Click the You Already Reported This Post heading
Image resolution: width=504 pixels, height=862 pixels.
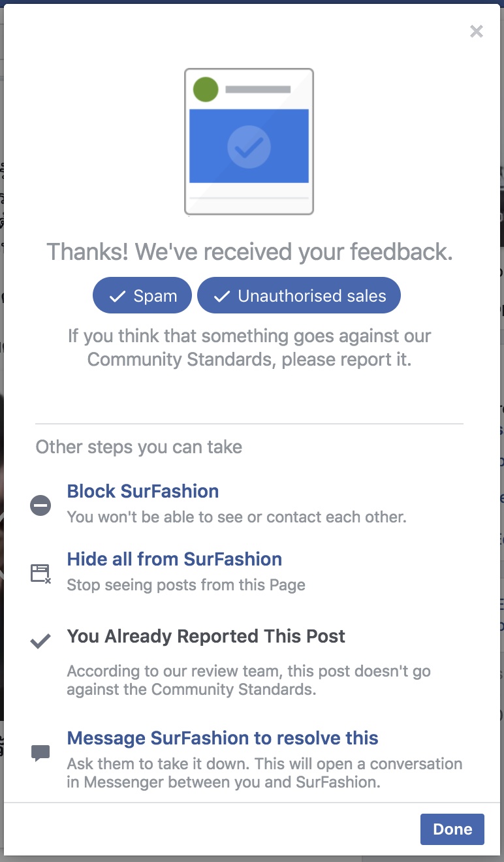pos(206,636)
